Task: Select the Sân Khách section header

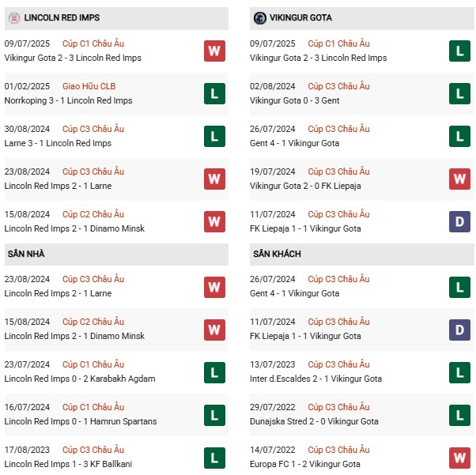Action: [x=277, y=254]
